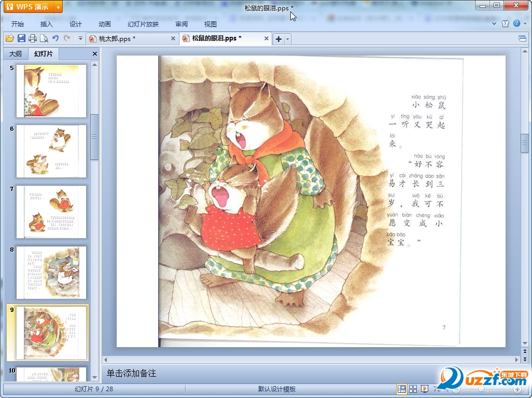The height and width of the screenshot is (398, 532).
Task: Click the zoom in plus button
Action: coord(517,389)
